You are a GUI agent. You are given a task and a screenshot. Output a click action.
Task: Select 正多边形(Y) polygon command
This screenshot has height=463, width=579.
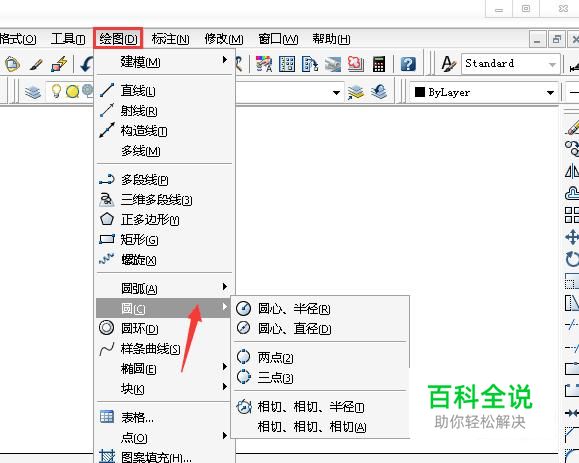click(165, 220)
